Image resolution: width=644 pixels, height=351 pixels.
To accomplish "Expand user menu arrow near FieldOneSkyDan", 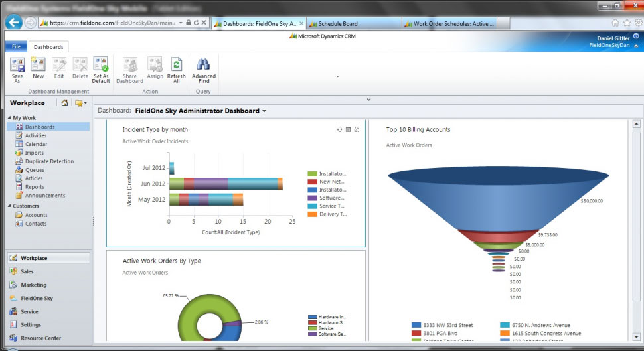I will [636, 46].
